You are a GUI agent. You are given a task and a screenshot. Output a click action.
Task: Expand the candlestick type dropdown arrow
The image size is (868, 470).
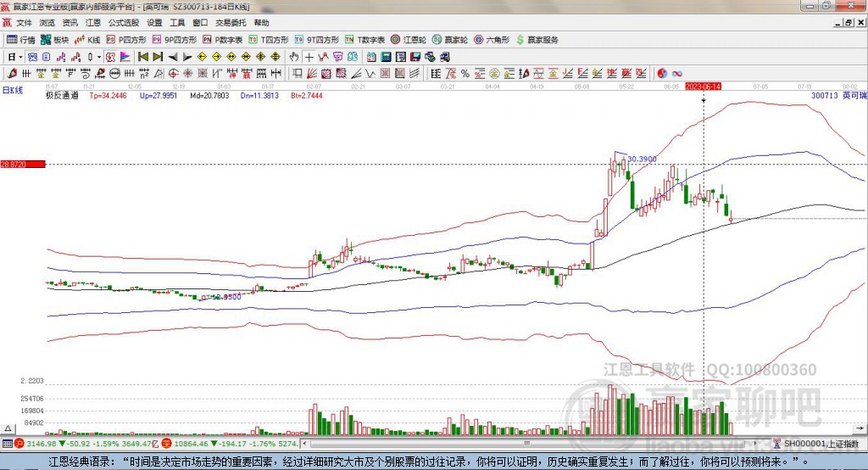[98, 57]
